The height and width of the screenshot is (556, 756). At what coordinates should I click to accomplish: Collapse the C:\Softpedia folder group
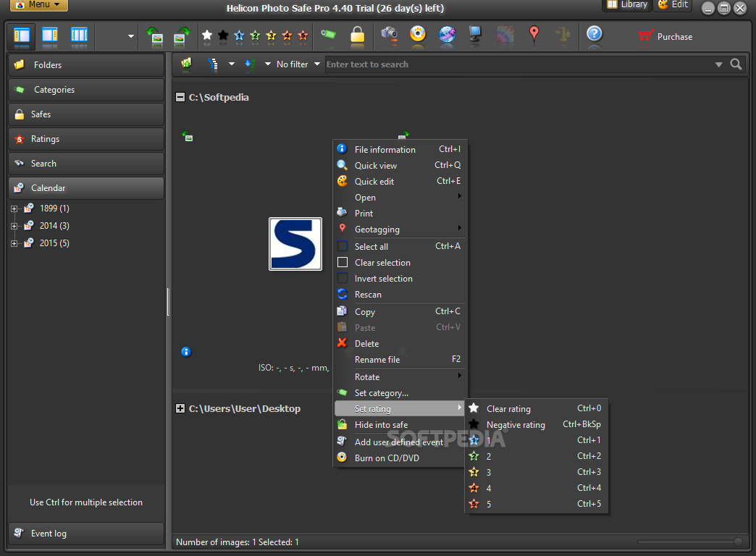pos(180,97)
